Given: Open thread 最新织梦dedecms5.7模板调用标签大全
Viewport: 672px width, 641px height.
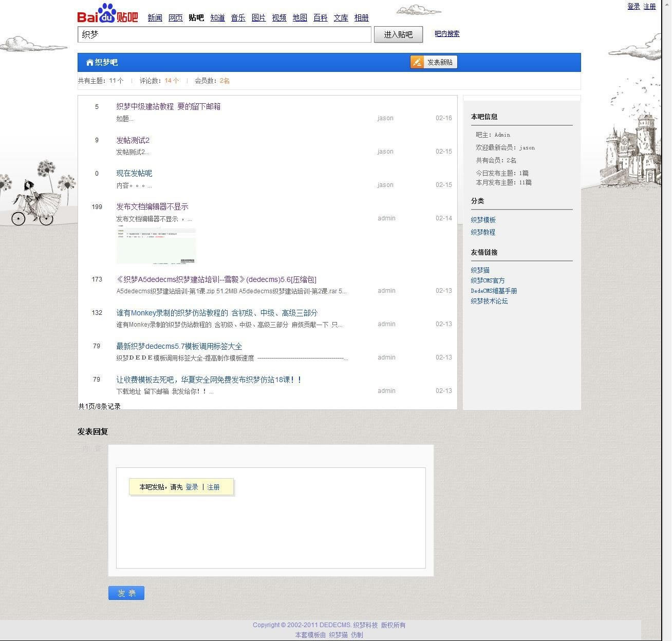Looking at the screenshot, I should click(x=179, y=346).
